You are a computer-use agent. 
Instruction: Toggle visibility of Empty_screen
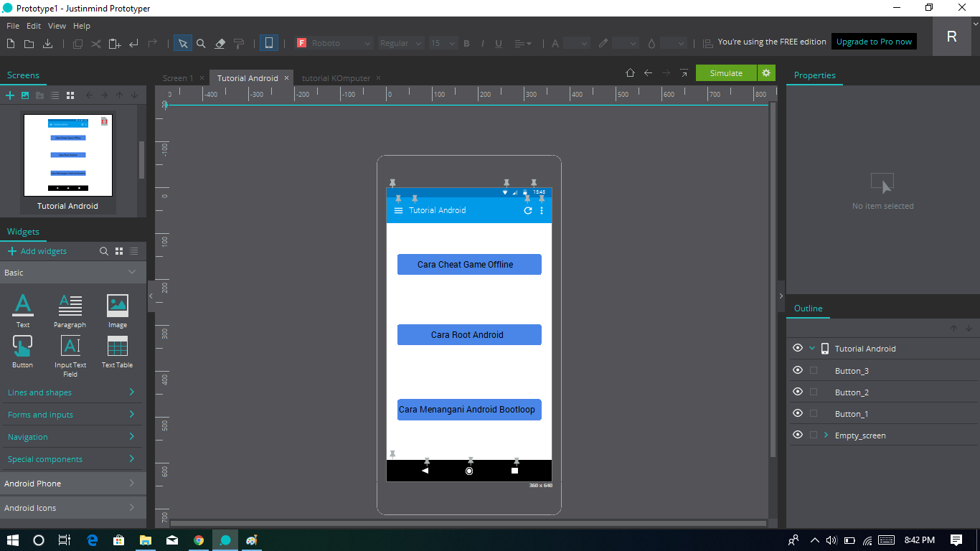[x=797, y=435]
